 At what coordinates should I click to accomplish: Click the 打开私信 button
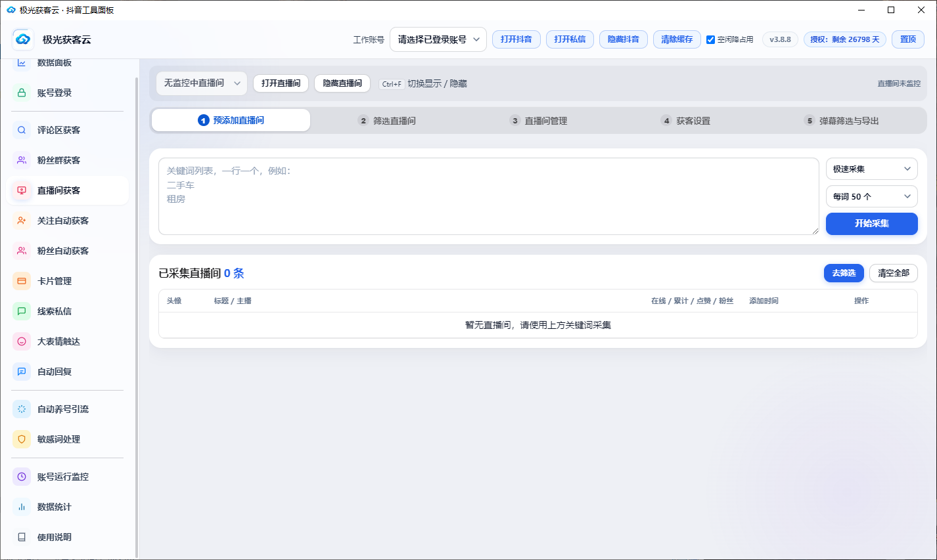coord(570,39)
